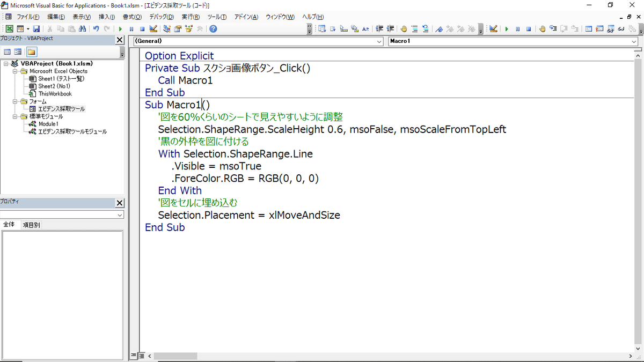Open the 実行(R) menu
Screen dimensions: 644x362
click(x=191, y=17)
